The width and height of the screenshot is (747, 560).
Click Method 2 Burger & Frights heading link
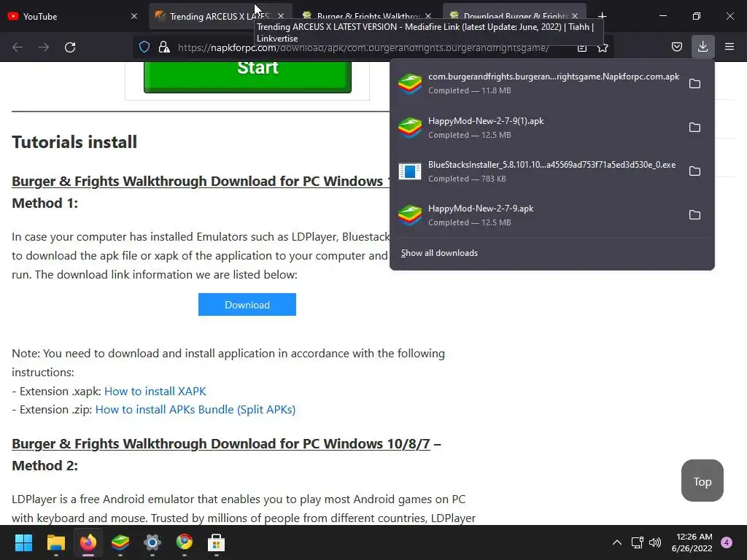(x=220, y=444)
